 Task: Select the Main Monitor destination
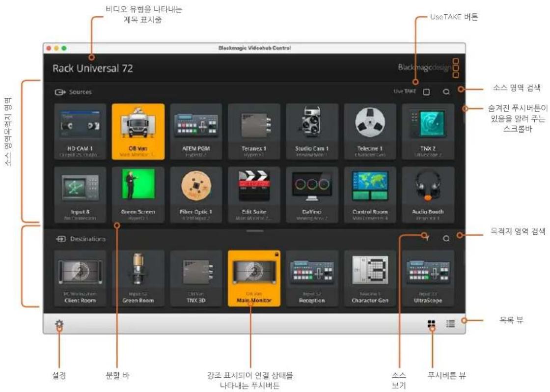pyautogui.click(x=254, y=279)
